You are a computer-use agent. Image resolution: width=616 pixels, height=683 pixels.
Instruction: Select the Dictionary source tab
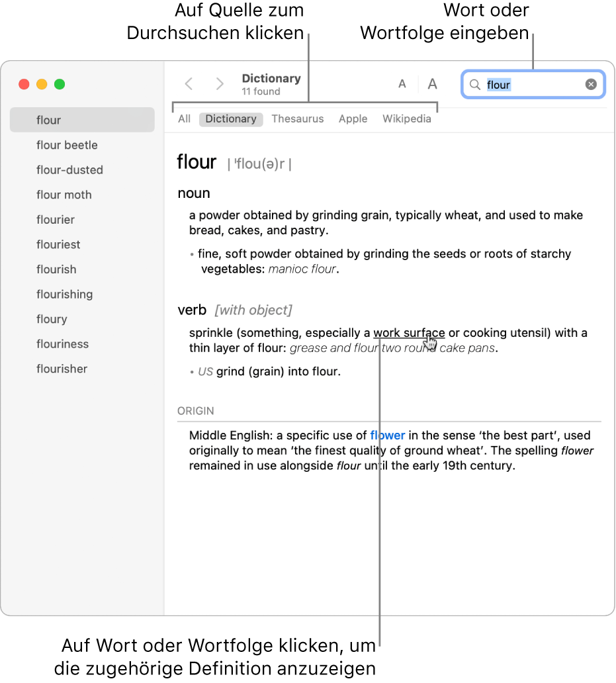(x=231, y=119)
